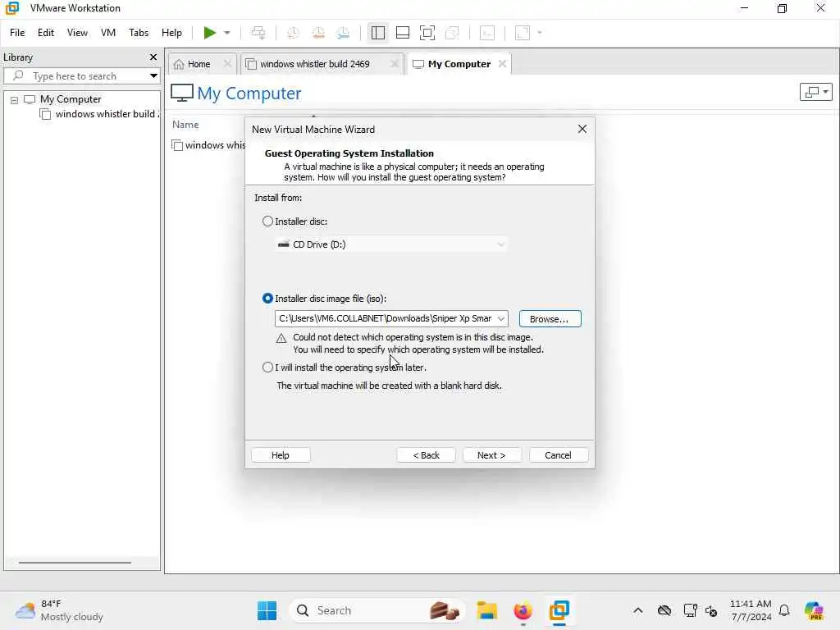Image resolution: width=840 pixels, height=630 pixels.
Task: Click the console view toolbar icon
Action: [x=487, y=33]
